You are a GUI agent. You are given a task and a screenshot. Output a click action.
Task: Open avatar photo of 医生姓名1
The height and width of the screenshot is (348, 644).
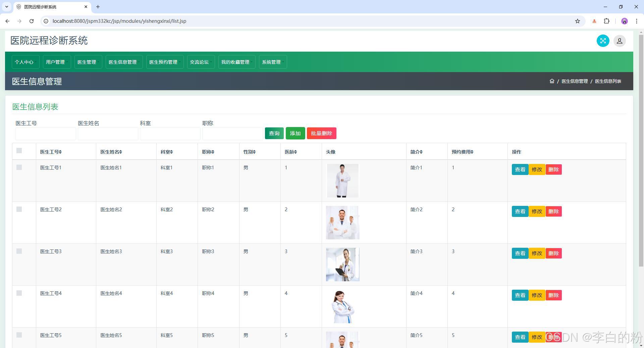342,181
